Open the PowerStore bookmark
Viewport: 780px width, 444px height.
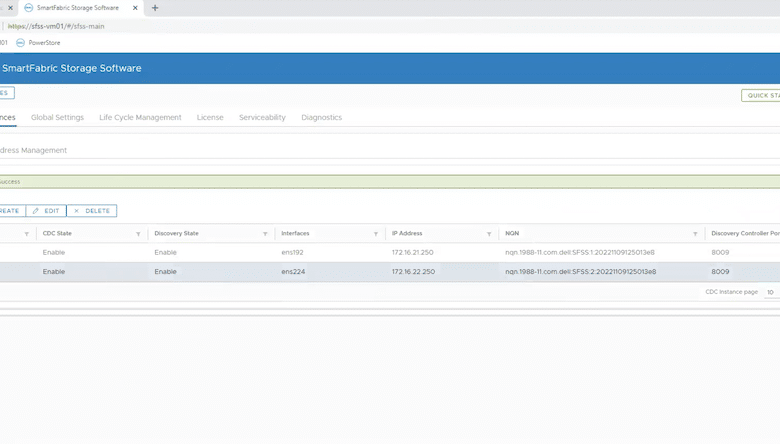click(x=38, y=43)
